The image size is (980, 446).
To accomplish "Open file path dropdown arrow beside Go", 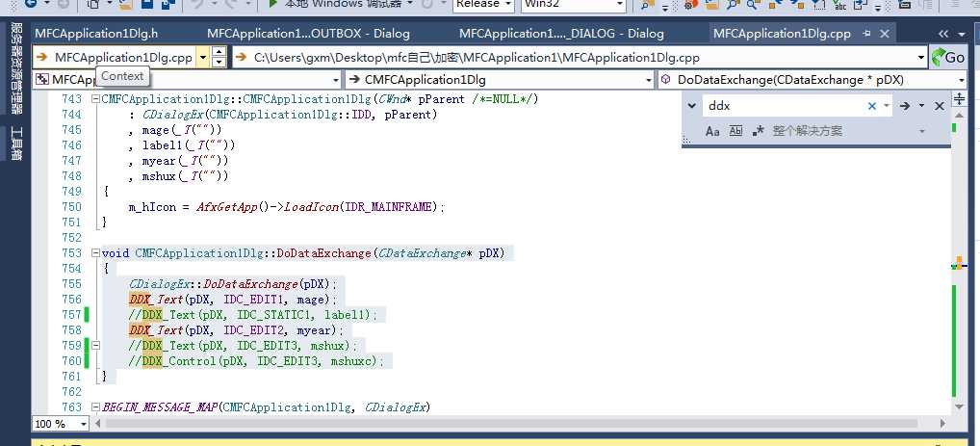I will [x=920, y=58].
